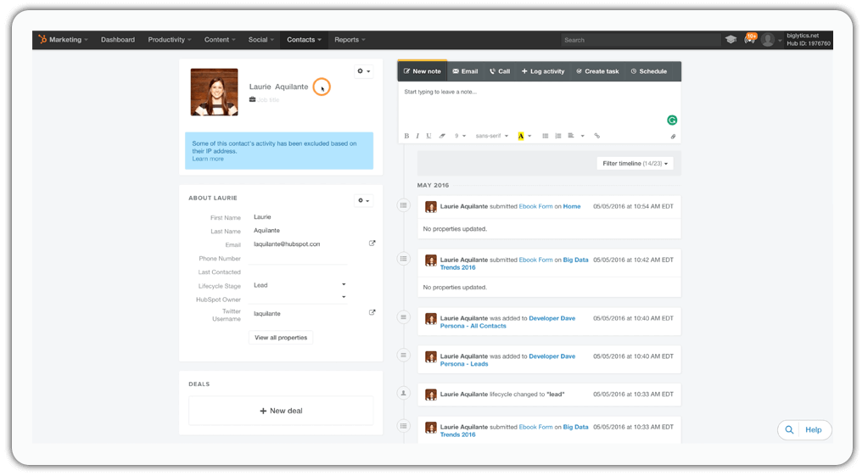Click the yellow text highlight color button
This screenshot has height=476, width=868.
520,136
